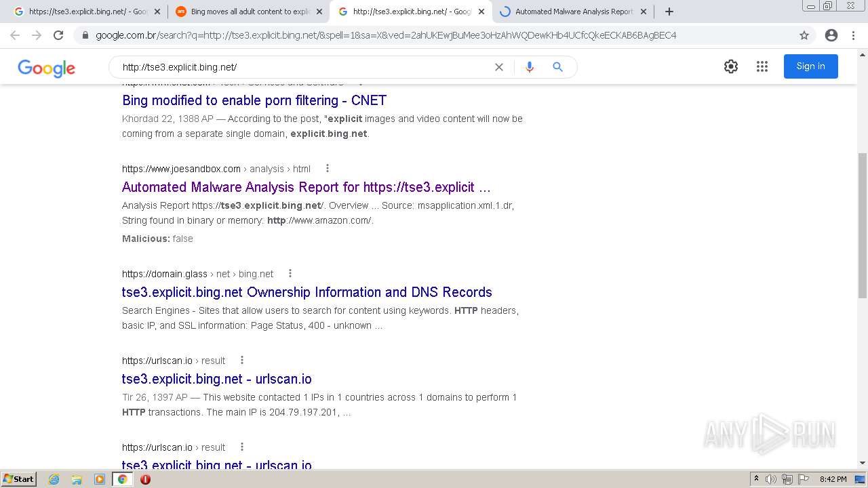Click scrollbar down arrow
868x488 pixels.
862,463
